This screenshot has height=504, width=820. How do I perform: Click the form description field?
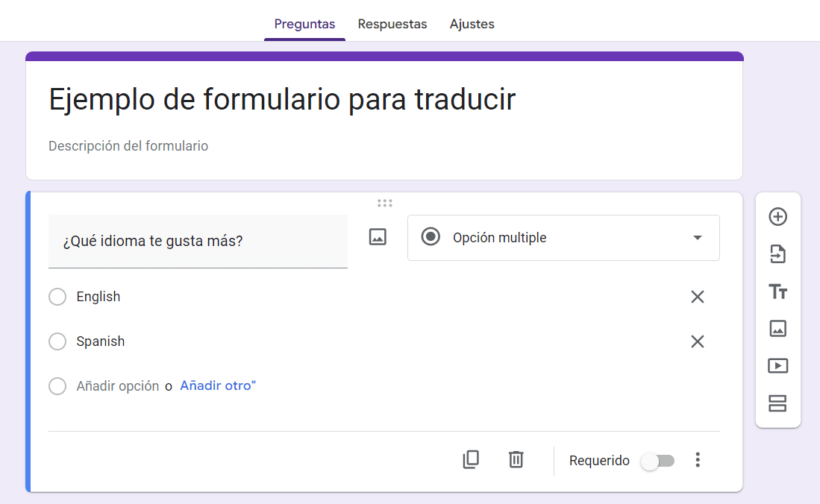tap(128, 146)
